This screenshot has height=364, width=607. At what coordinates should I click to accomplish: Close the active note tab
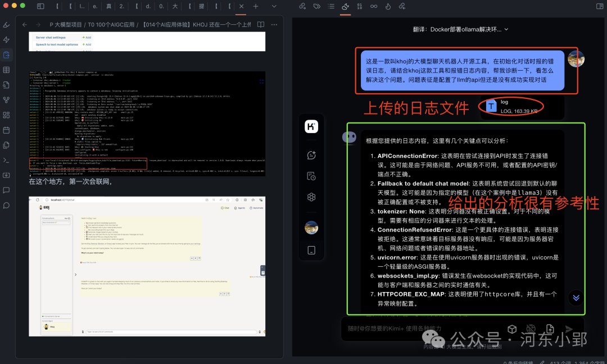pos(241,6)
